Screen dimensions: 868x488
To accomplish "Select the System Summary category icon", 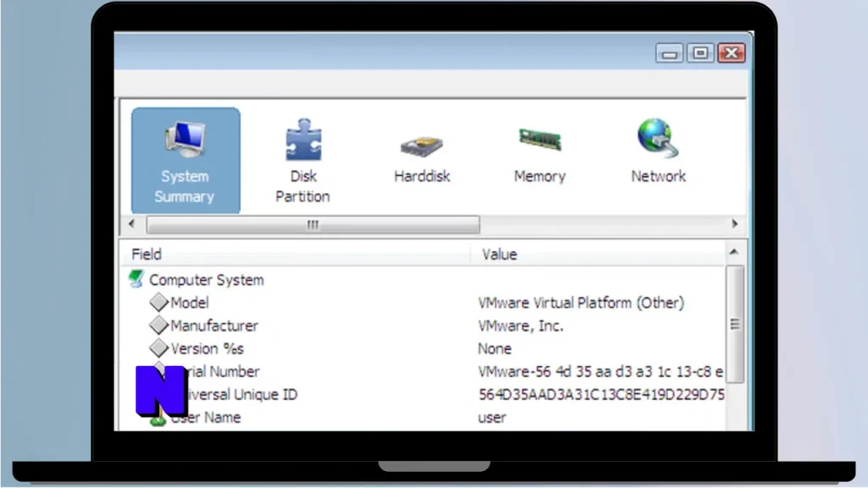I will 185,138.
